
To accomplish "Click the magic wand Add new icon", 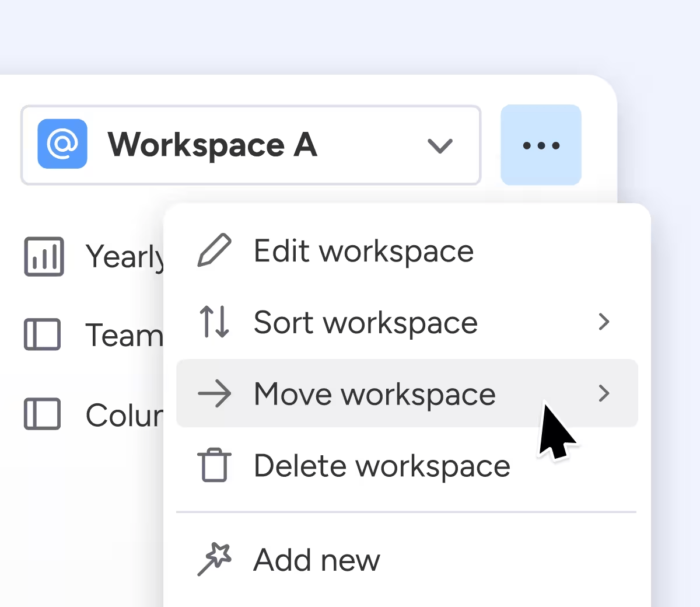I will [x=214, y=559].
